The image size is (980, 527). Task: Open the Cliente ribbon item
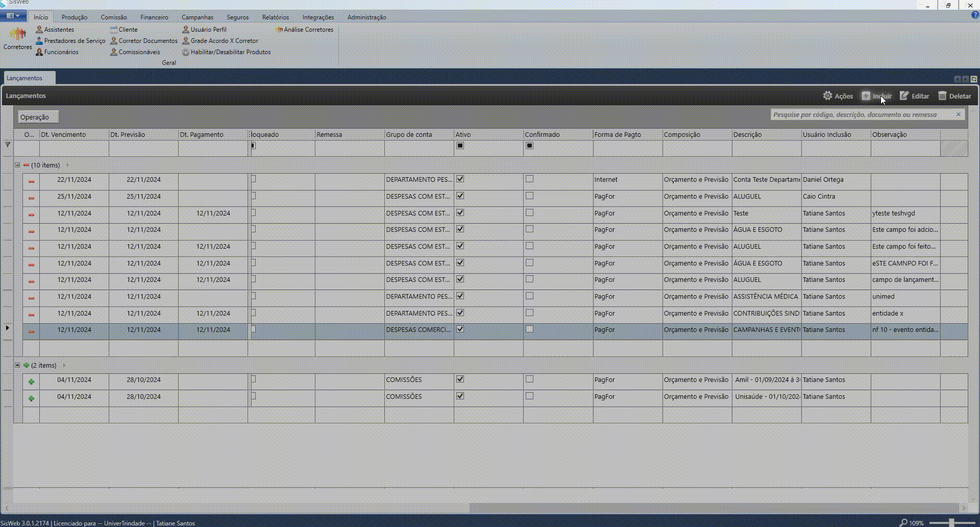[124, 30]
